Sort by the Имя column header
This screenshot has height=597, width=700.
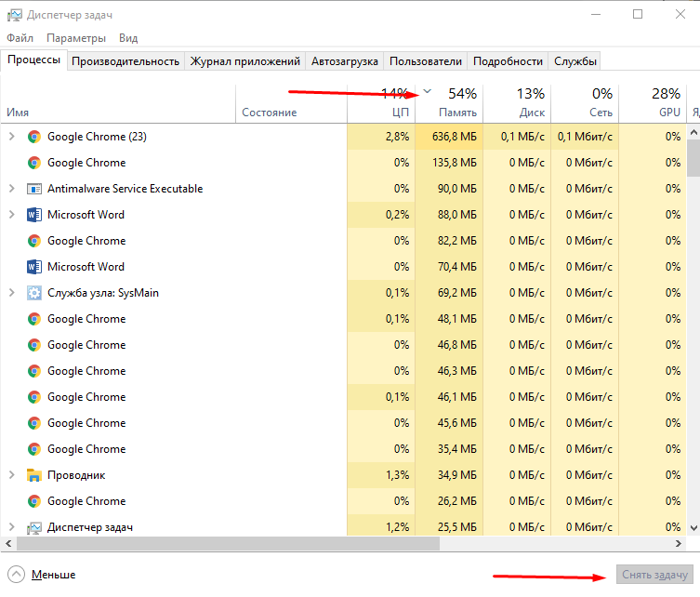click(118, 103)
